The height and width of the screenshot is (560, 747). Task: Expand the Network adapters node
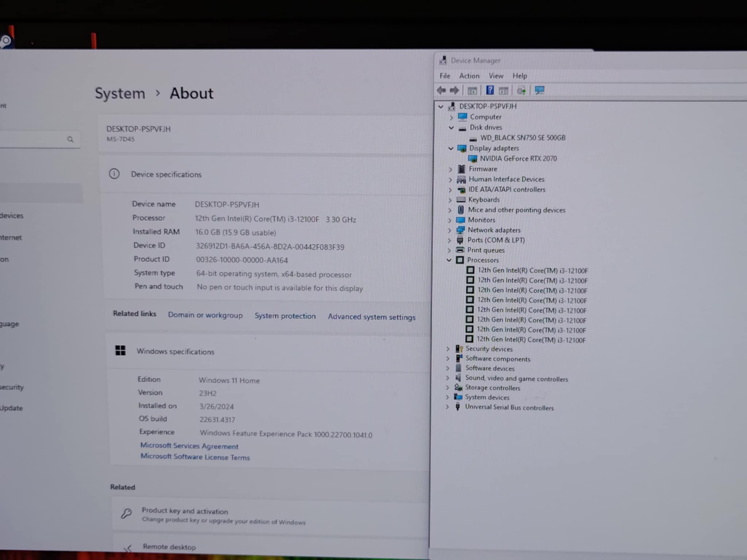click(x=449, y=230)
